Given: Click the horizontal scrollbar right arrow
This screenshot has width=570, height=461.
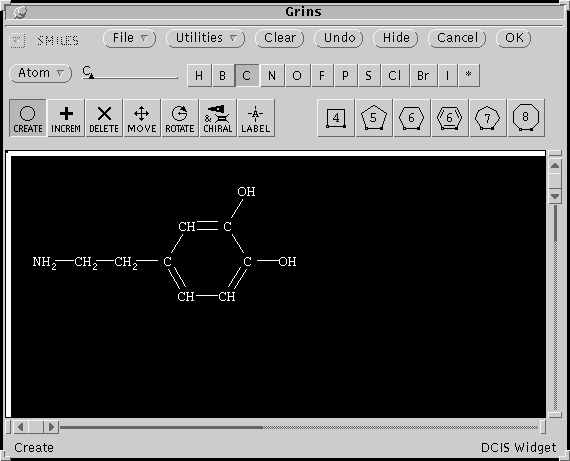Looking at the screenshot, I should tap(51, 427).
